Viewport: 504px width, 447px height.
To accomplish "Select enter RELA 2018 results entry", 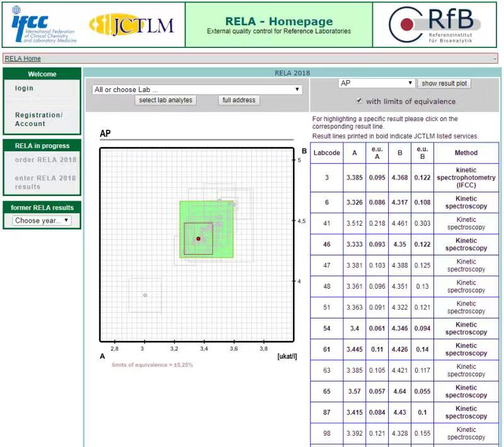I will pos(45,182).
